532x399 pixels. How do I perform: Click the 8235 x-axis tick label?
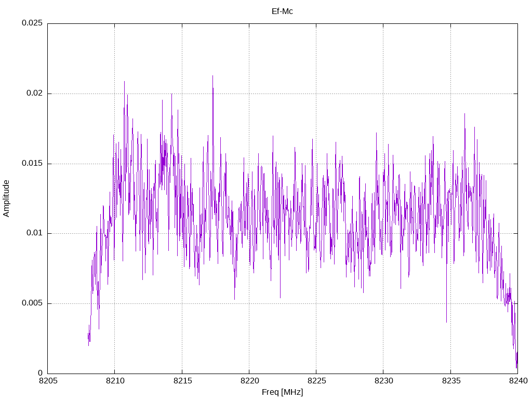tap(451, 381)
